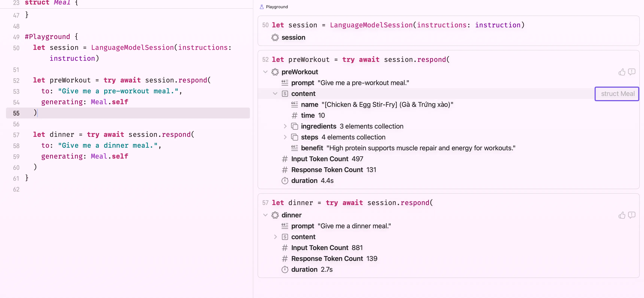Viewport: 644px width, 298px height.
Task: Click hash icon beside Response Token Count 139
Action: [285, 259]
